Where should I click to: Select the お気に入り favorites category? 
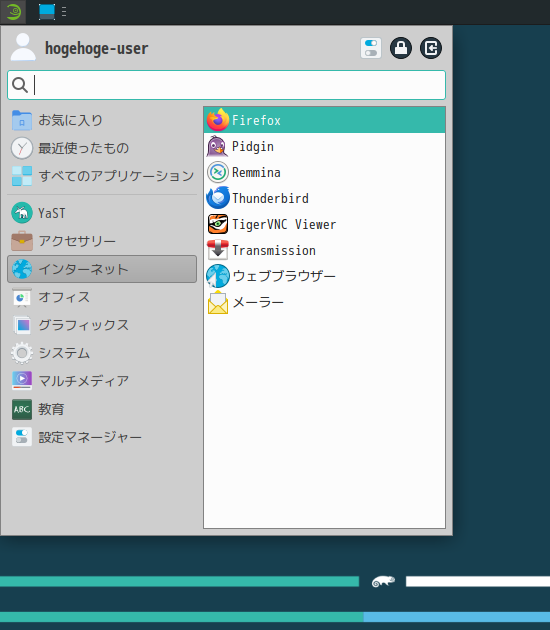[x=102, y=120]
